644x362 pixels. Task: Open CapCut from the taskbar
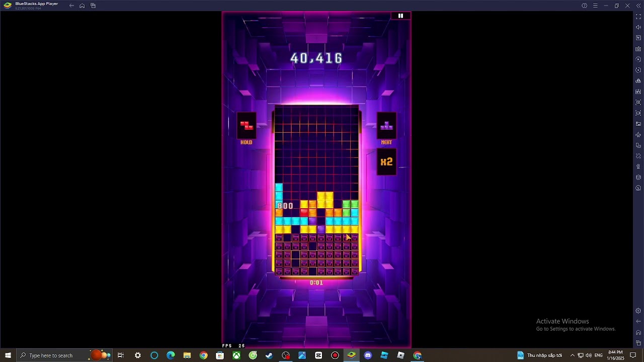[x=318, y=355]
